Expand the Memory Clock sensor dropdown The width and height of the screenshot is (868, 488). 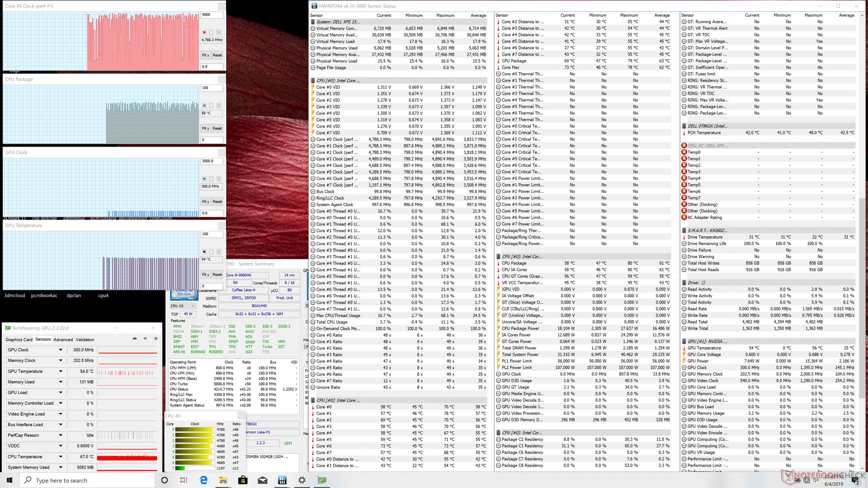pos(61,361)
